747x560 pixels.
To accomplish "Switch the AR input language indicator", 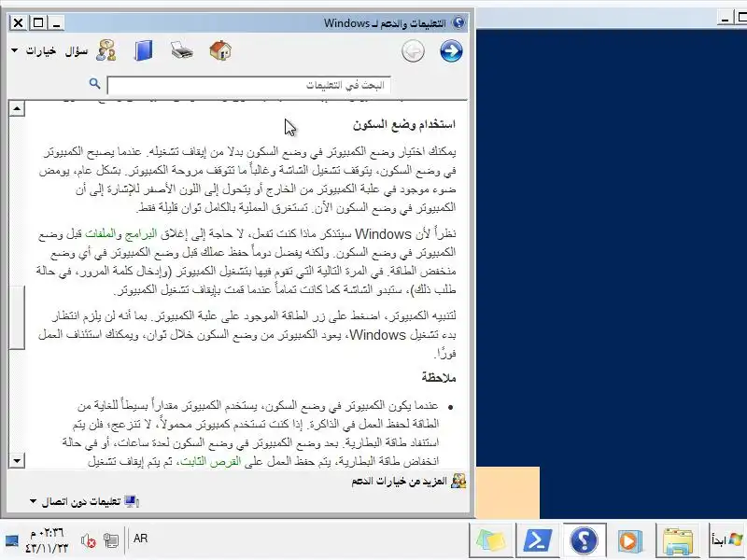I will click(141, 539).
